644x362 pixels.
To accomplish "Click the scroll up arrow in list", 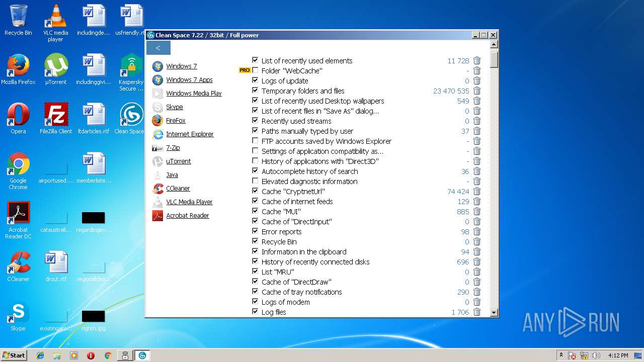I will (494, 44).
